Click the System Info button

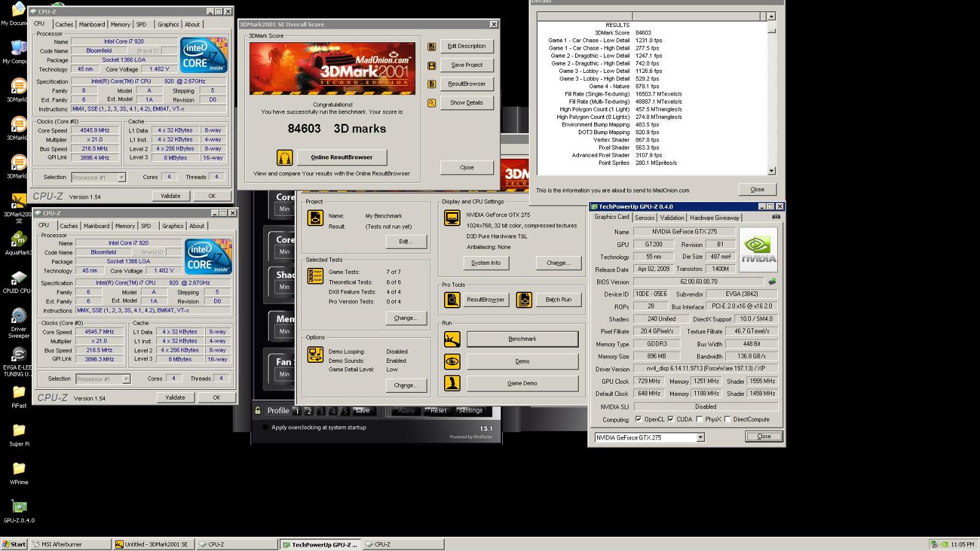(x=486, y=263)
